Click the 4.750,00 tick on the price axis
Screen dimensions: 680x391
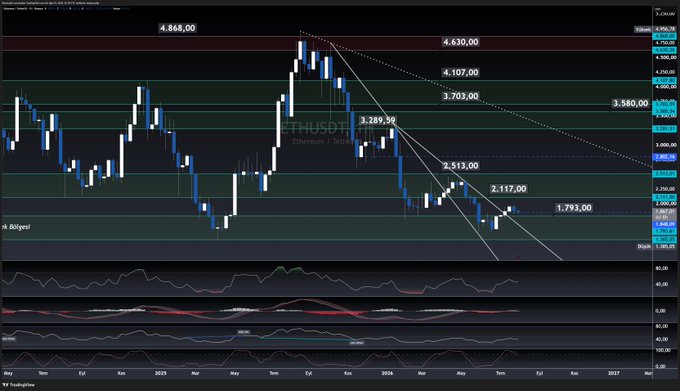(x=665, y=43)
